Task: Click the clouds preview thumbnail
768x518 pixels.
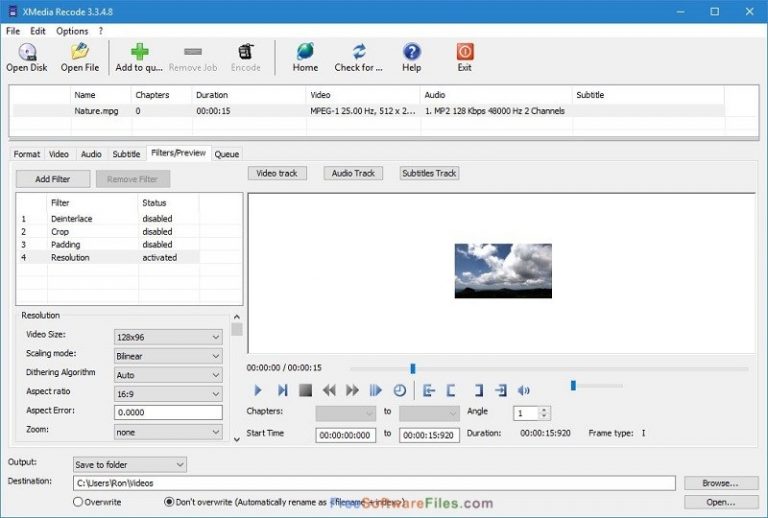Action: pyautogui.click(x=503, y=271)
